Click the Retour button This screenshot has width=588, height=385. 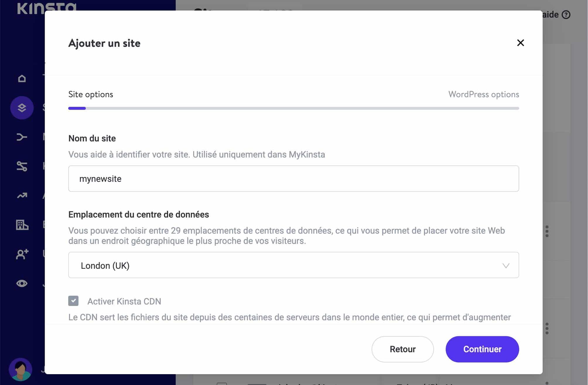[x=402, y=349]
